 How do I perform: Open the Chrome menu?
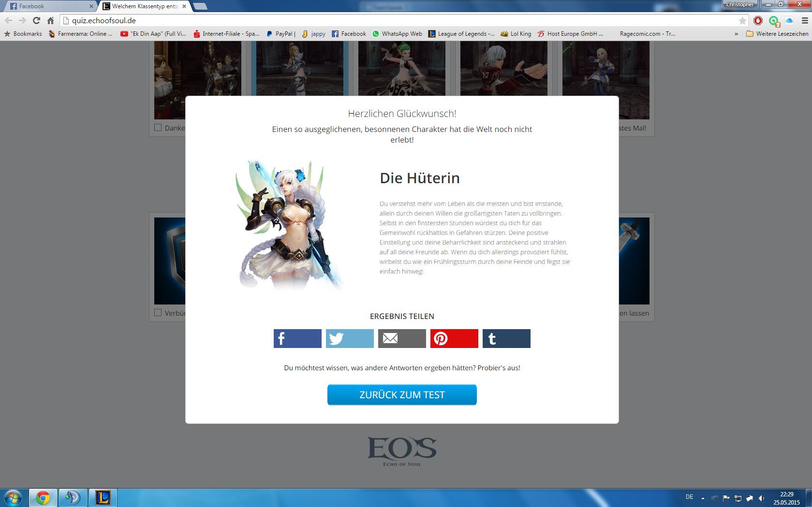(805, 20)
